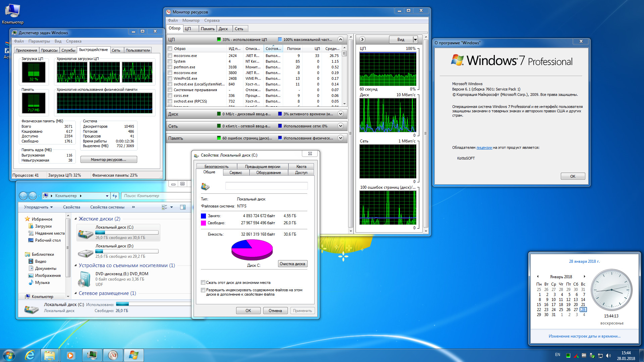Image resolution: width=644 pixels, height=362 pixels.
Task: Expand the Disk section in Resource Monitor
Action: 340,114
